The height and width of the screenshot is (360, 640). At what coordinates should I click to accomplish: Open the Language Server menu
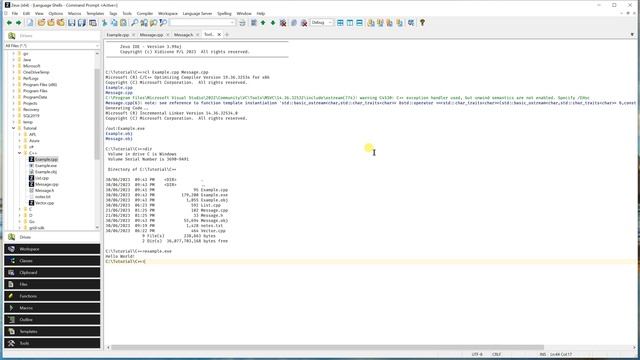[197, 13]
